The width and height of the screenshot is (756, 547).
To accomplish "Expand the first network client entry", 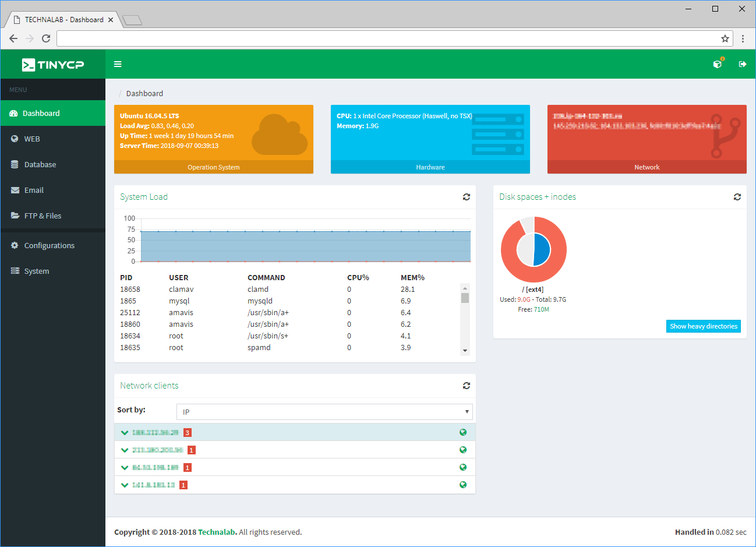I will click(124, 432).
